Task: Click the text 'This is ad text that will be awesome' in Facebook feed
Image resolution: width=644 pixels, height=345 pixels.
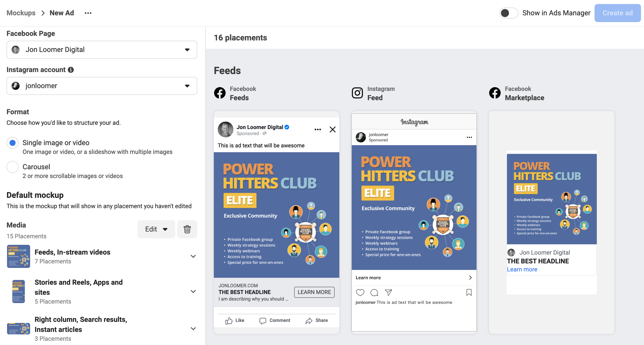Action: tap(261, 146)
